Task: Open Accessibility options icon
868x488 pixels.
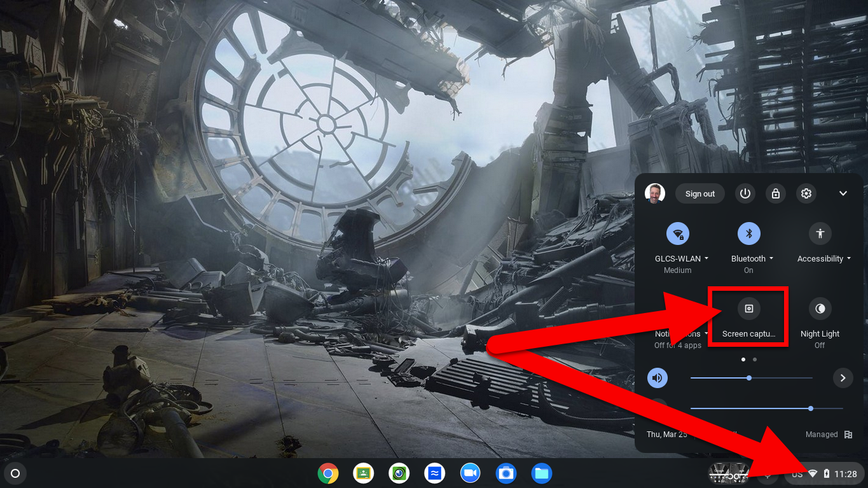Action: click(820, 234)
